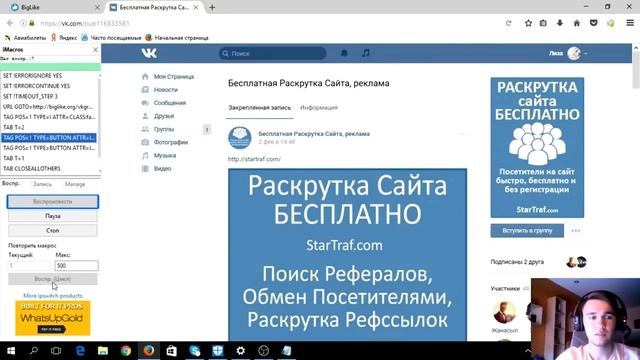Open Сообщения in VK menu
This screenshot has width=640, height=360.
170,103
